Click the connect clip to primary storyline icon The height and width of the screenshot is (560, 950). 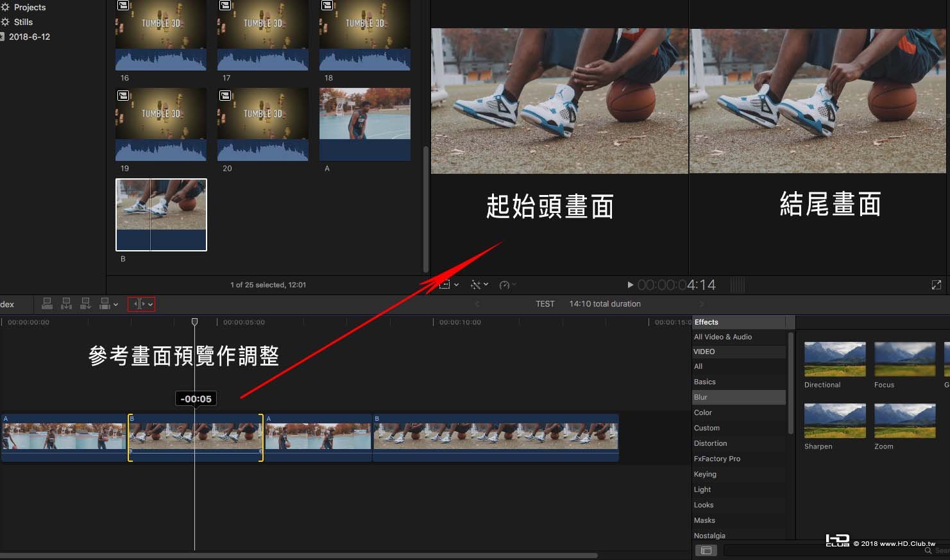coord(47,303)
